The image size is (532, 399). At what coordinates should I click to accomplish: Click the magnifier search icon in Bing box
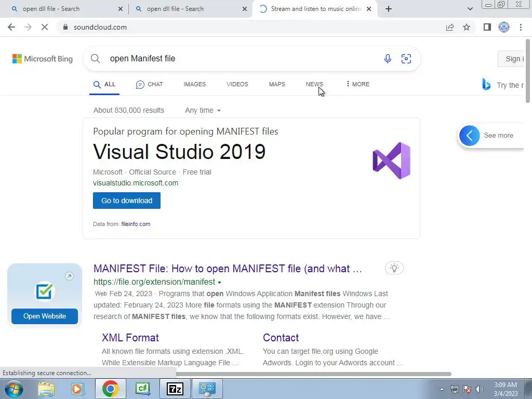pos(96,58)
